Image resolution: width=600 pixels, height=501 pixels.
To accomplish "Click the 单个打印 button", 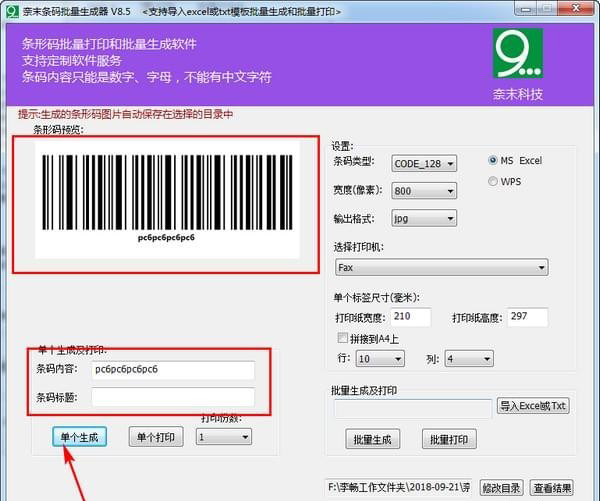I will [x=156, y=437].
